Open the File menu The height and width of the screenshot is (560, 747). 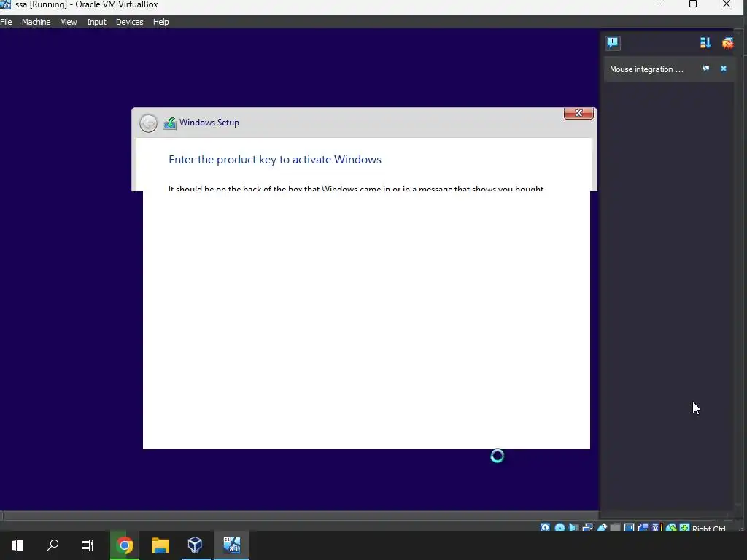[6, 22]
